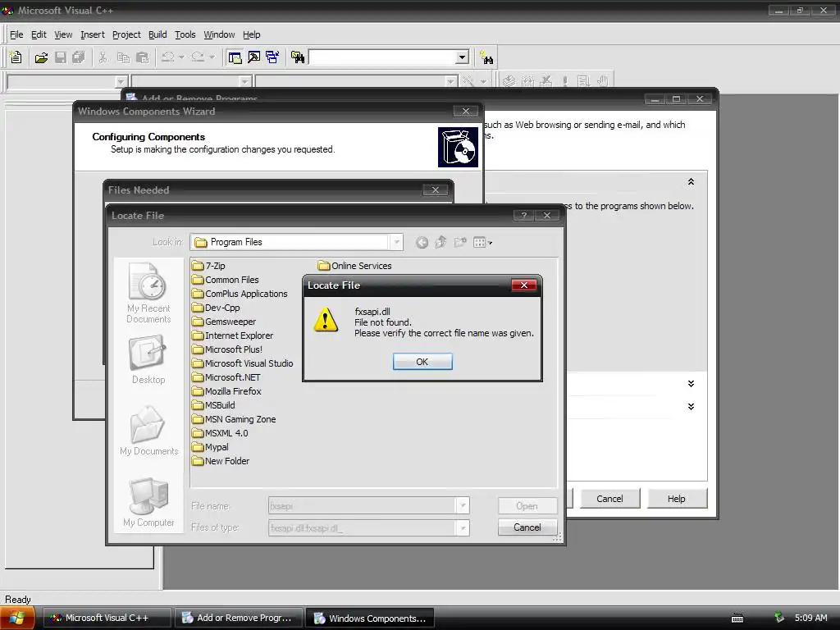Open the Undo history dropdown arrow
This screenshot has height=630, width=840.
[181, 57]
